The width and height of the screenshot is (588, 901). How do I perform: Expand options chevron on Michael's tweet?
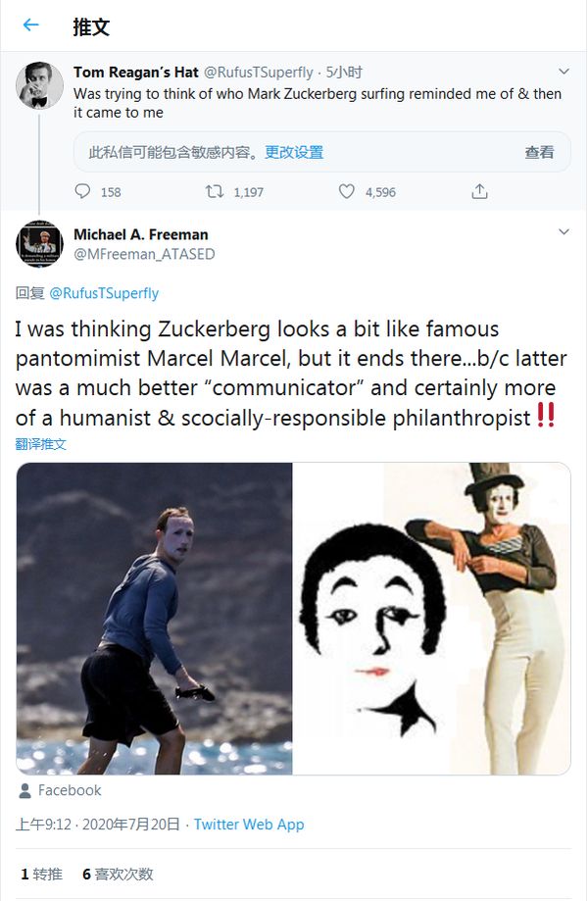click(563, 232)
